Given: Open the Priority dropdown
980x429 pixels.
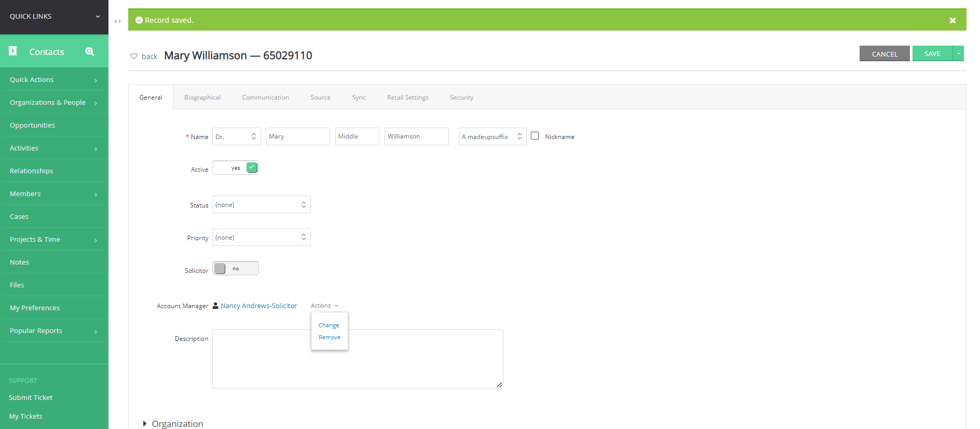Looking at the screenshot, I should (262, 237).
